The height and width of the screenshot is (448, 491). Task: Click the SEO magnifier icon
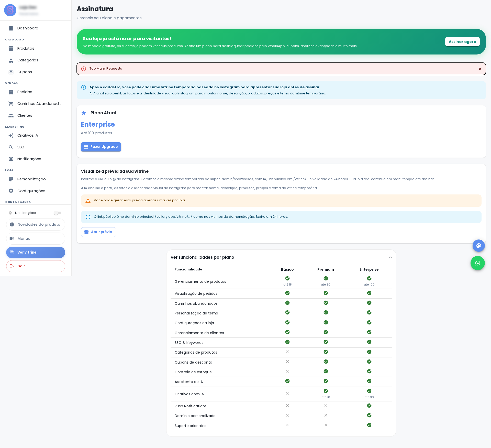coord(11,147)
